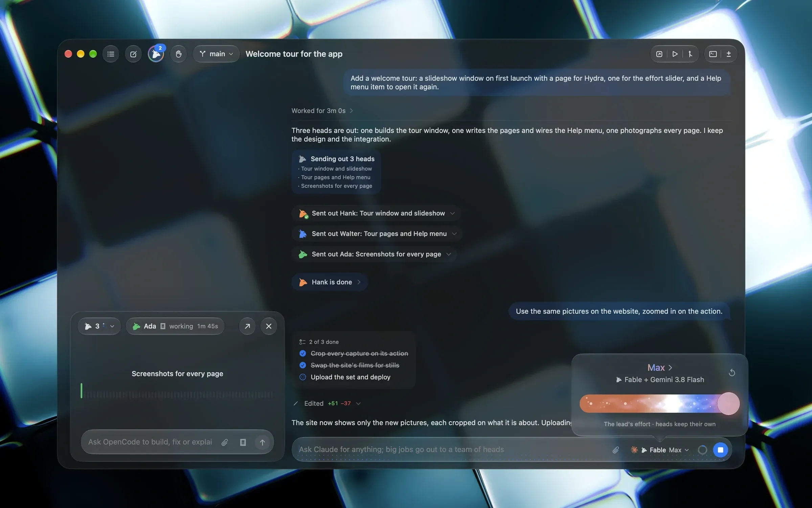
Task: Open the session list icon
Action: coord(111,54)
